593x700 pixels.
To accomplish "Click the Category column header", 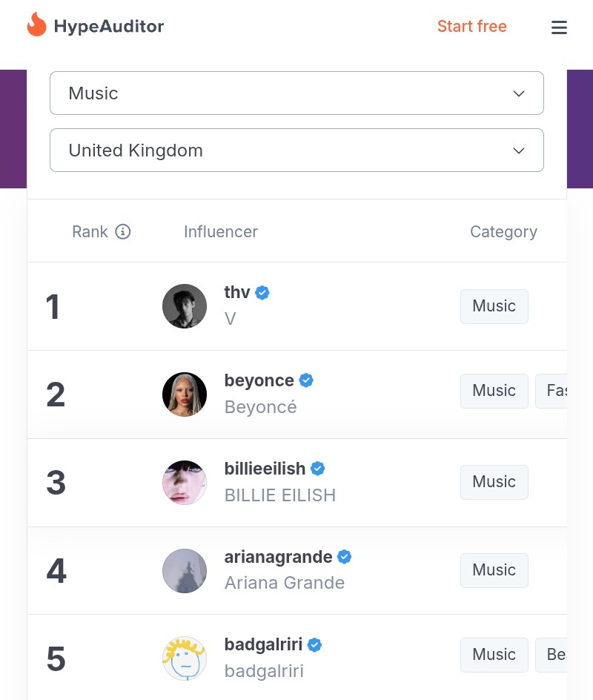I will pos(504,231).
